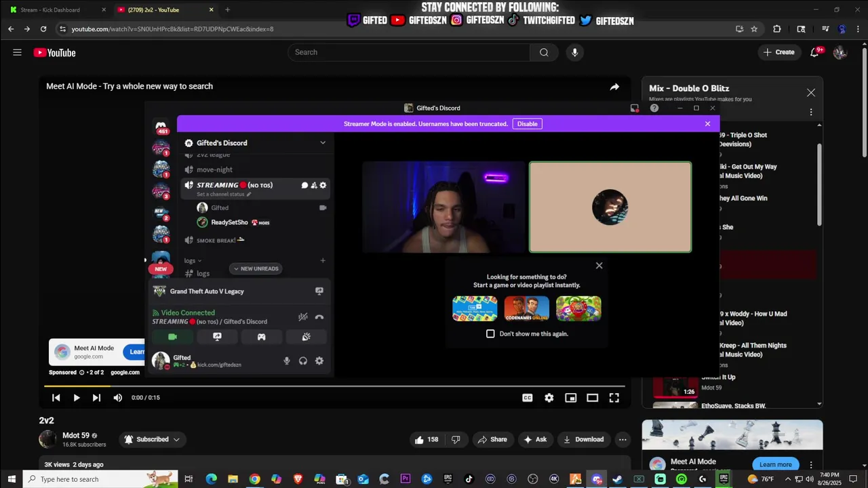Mute the Discord microphone
The height and width of the screenshot is (488, 868).
click(287, 361)
